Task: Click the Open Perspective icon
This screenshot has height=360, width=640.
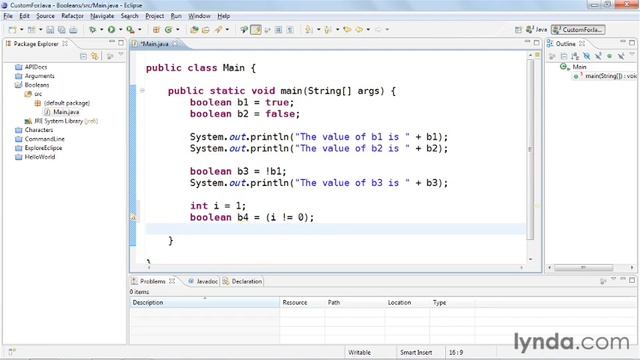Action: tap(518, 29)
